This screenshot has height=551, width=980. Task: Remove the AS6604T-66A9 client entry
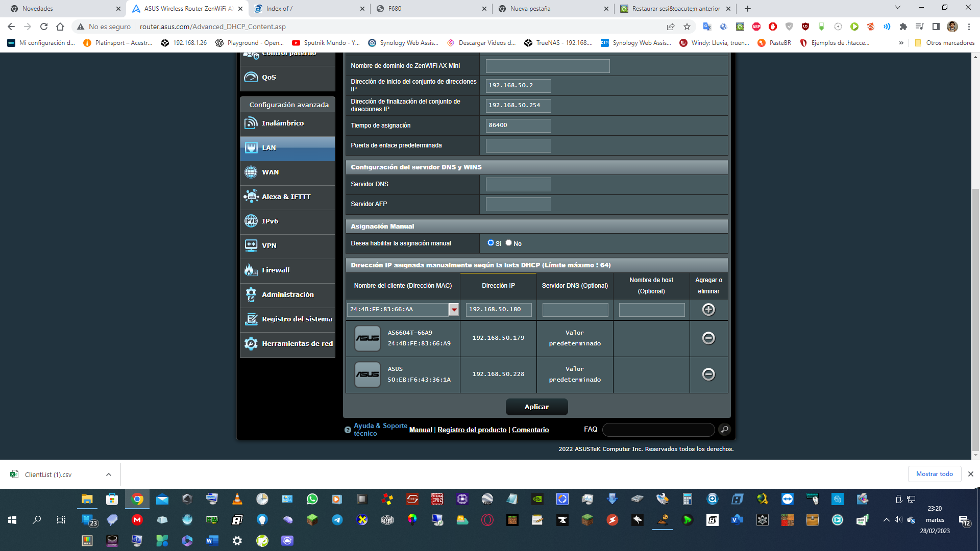click(708, 338)
